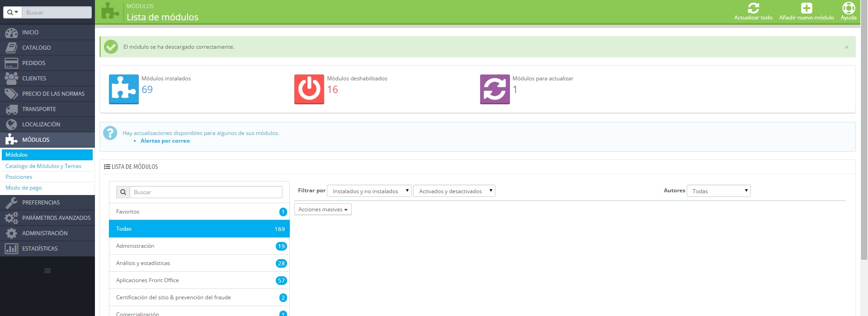Click the blue question mark info icon
The image size is (868, 316).
110,133
